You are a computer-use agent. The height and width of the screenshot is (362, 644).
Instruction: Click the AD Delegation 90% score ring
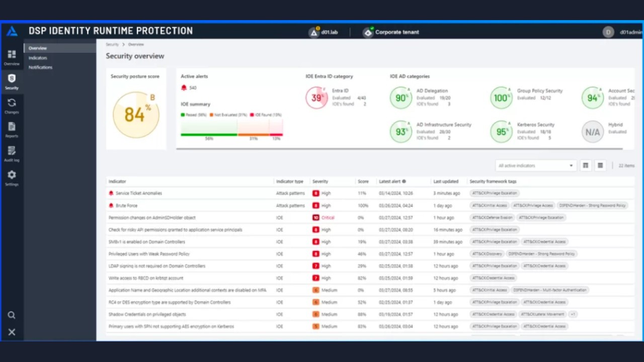click(x=401, y=98)
